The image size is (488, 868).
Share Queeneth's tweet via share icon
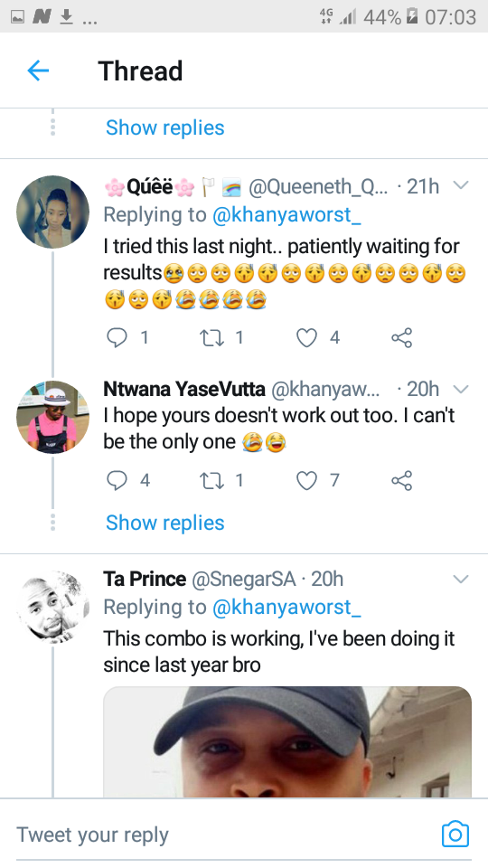(x=401, y=337)
